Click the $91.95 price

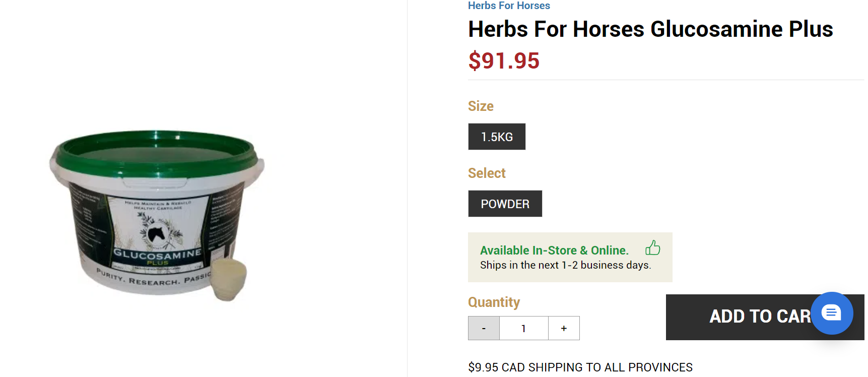click(x=504, y=61)
